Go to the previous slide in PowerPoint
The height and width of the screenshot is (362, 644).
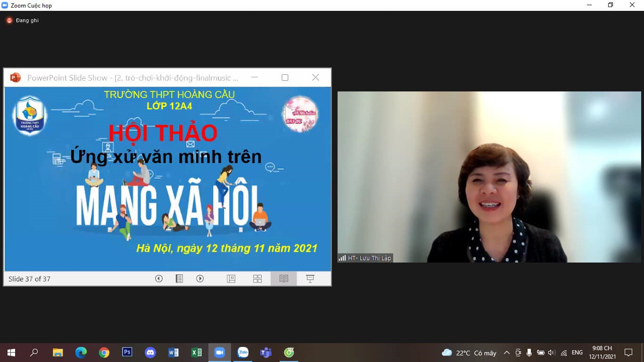point(159,279)
